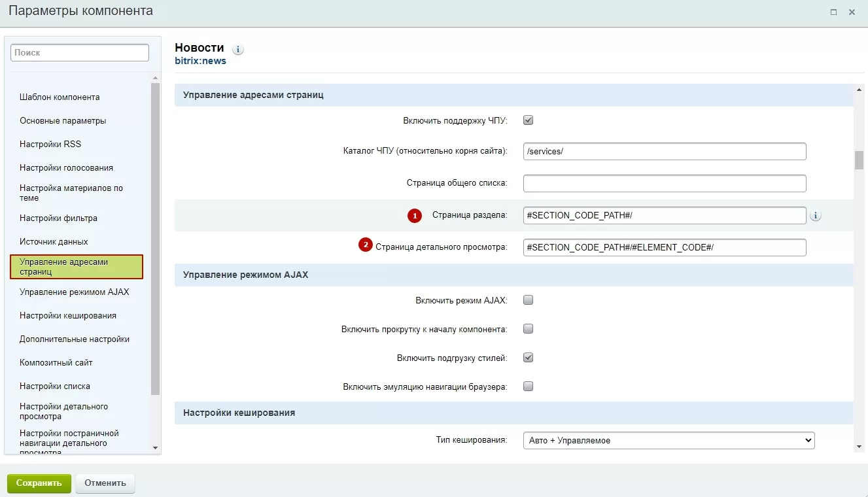Click the main panel scrollbar up arrow
Screen dimensions: 868x497
(859, 90)
